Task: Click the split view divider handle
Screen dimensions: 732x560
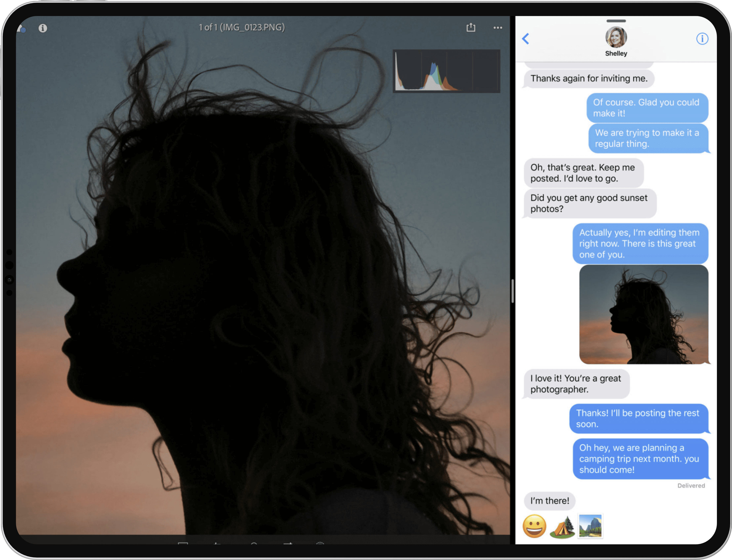Action: (x=512, y=291)
